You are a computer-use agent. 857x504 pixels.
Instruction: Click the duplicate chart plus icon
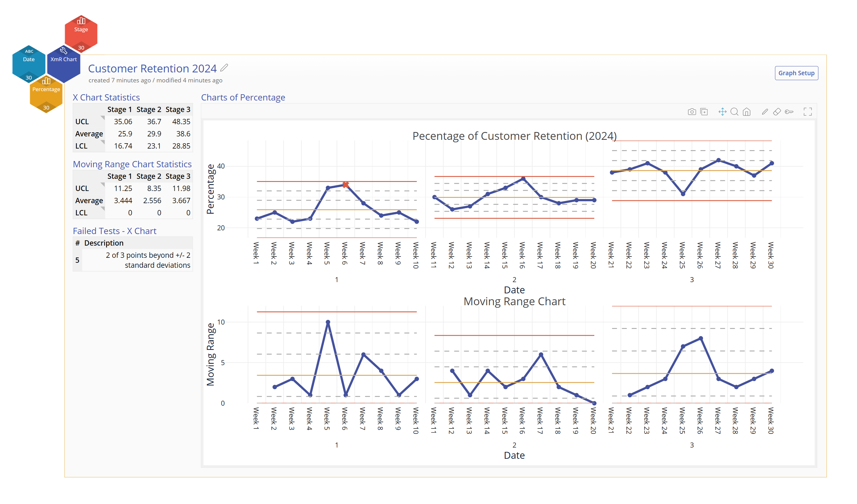pos(704,112)
